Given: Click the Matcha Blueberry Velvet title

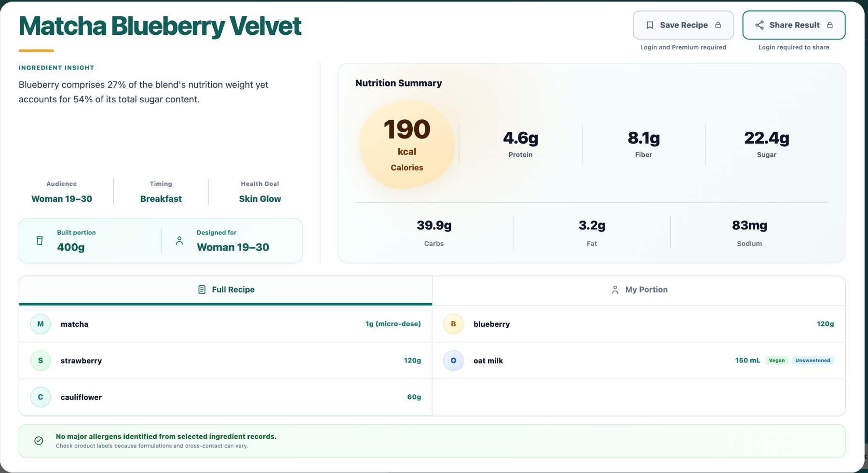Looking at the screenshot, I should [160, 26].
